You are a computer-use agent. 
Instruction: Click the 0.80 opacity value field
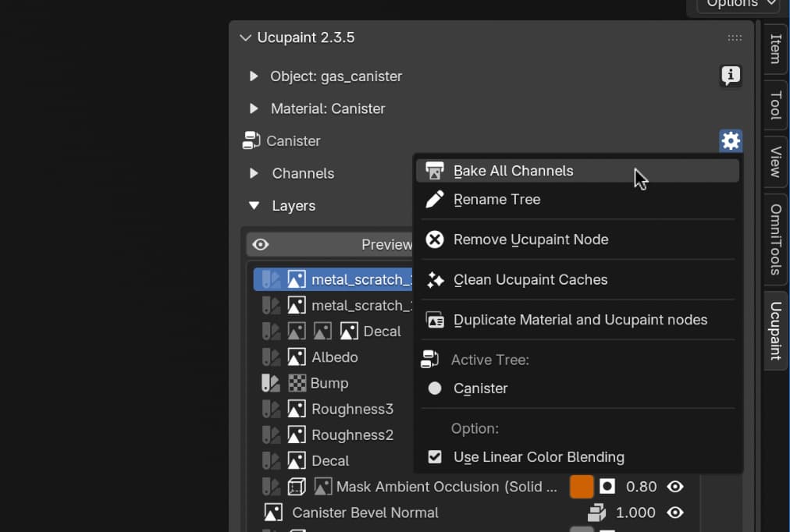[641, 487]
